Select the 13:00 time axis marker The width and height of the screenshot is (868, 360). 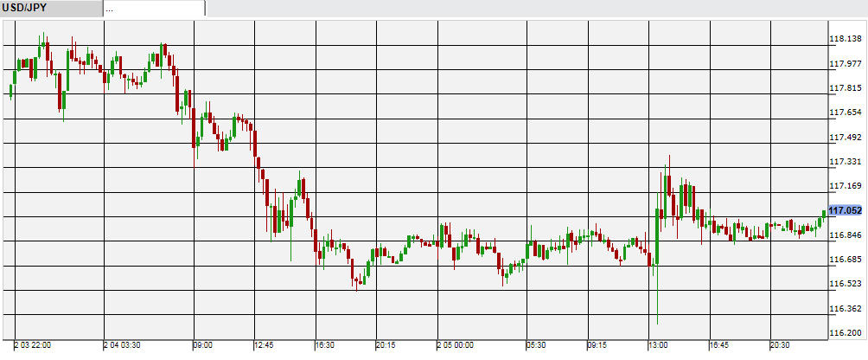[x=659, y=344]
